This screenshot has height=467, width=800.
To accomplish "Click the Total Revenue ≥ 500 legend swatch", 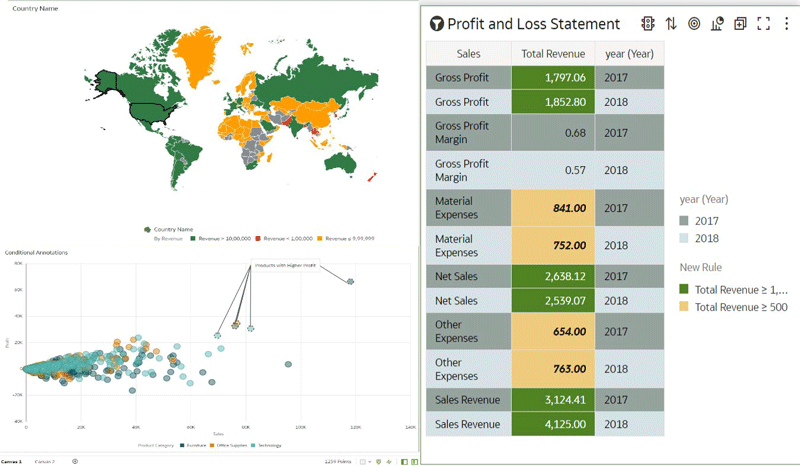I will [684, 307].
